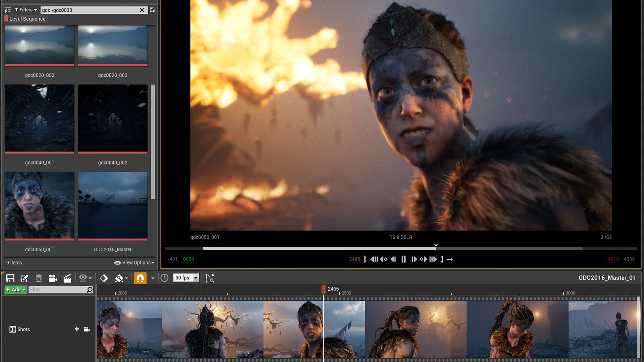This screenshot has width=644, height=362.
Task: Click the content browser search field
Action: (90, 10)
